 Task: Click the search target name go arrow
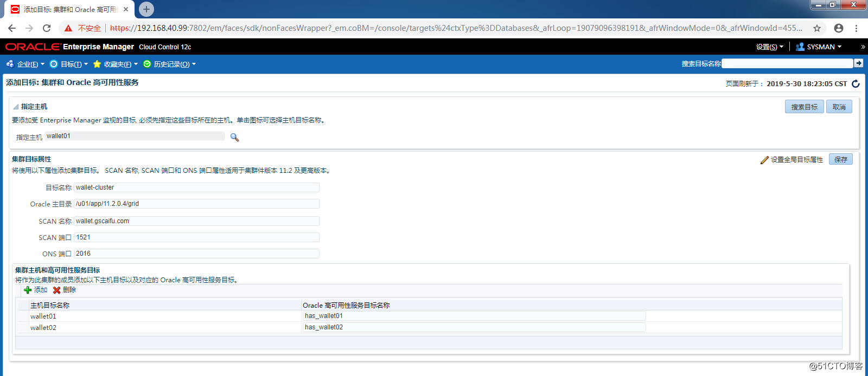point(858,63)
